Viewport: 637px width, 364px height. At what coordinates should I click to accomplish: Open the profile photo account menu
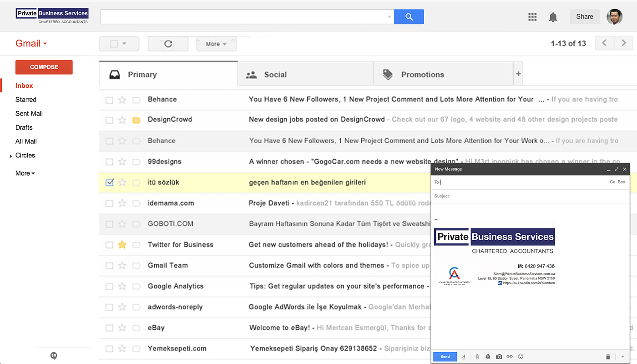click(x=614, y=17)
